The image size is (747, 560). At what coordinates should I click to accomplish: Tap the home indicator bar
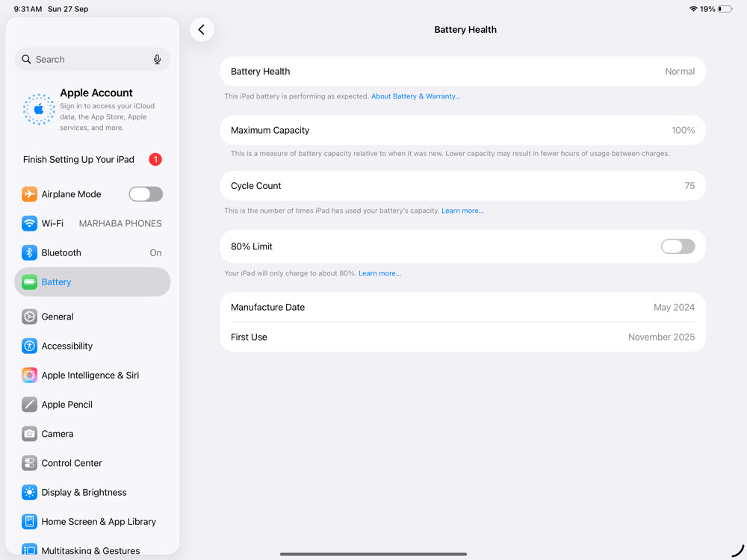click(373, 554)
